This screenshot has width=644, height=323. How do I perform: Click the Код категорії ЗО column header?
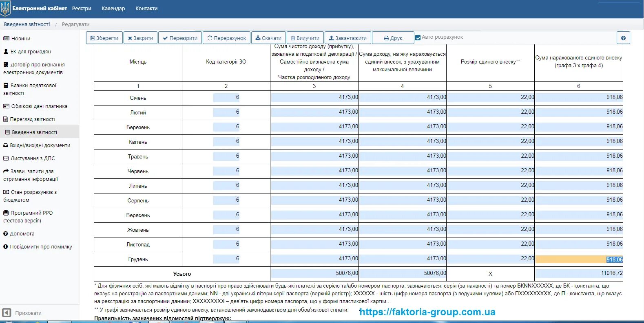click(x=226, y=62)
